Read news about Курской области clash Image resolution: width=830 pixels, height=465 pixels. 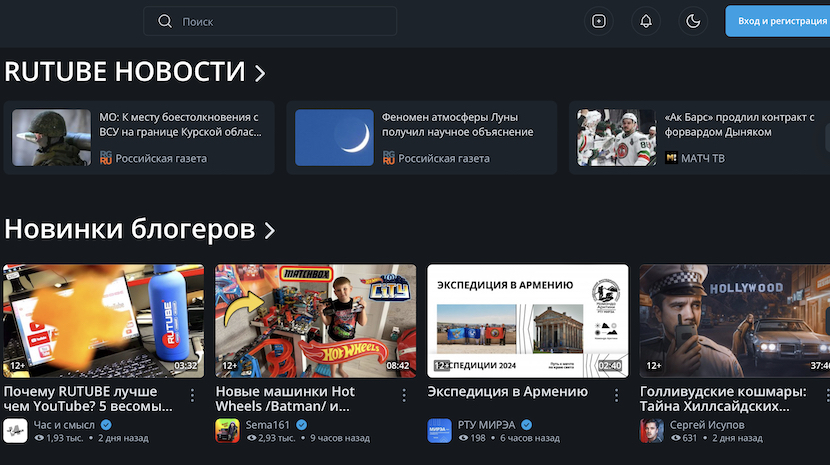(x=181, y=124)
